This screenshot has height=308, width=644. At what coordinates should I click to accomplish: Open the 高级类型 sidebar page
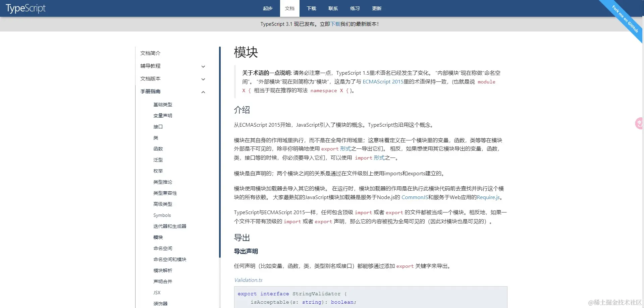pyautogui.click(x=163, y=204)
